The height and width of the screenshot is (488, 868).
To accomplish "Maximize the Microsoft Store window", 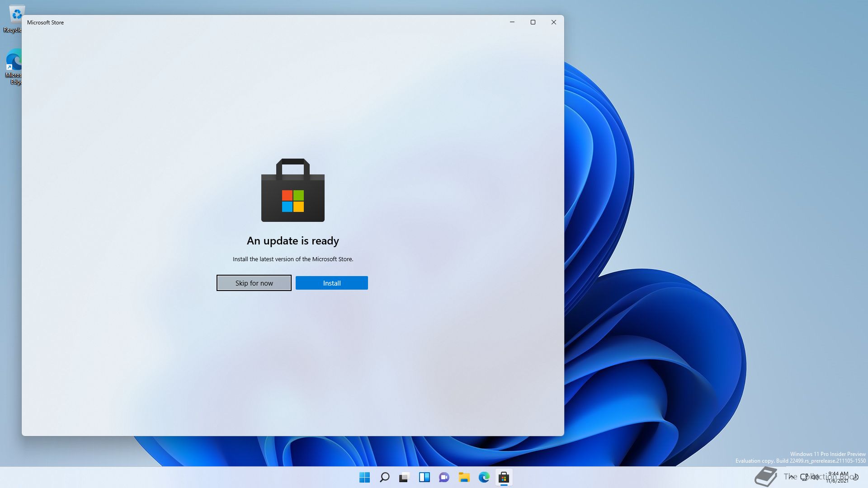I will coord(533,22).
